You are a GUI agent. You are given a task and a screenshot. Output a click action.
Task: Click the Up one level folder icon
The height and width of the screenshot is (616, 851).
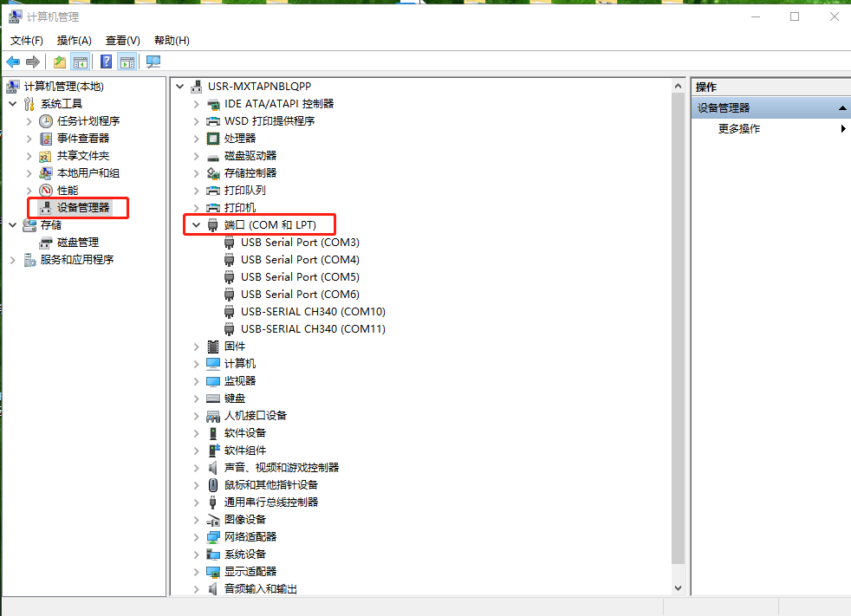coord(60,62)
